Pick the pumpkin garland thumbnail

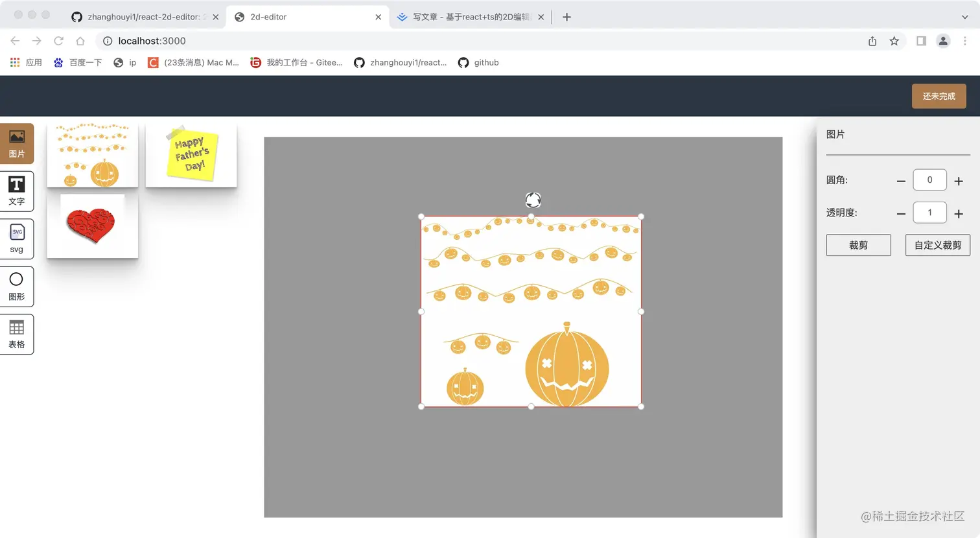tap(93, 156)
